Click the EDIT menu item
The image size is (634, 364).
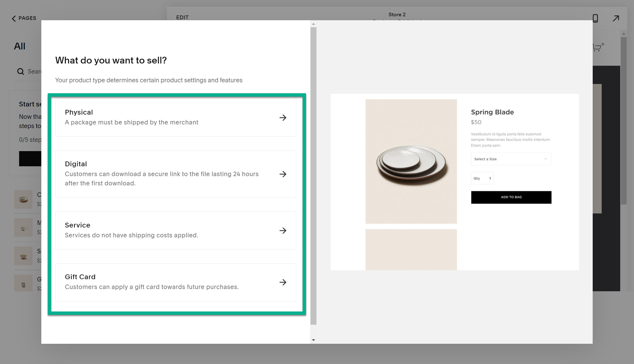point(182,17)
